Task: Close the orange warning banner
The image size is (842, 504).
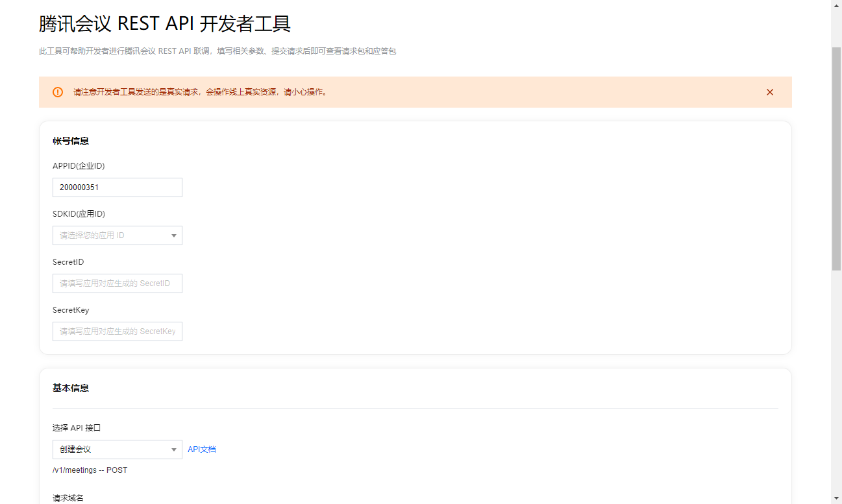Action: click(770, 92)
